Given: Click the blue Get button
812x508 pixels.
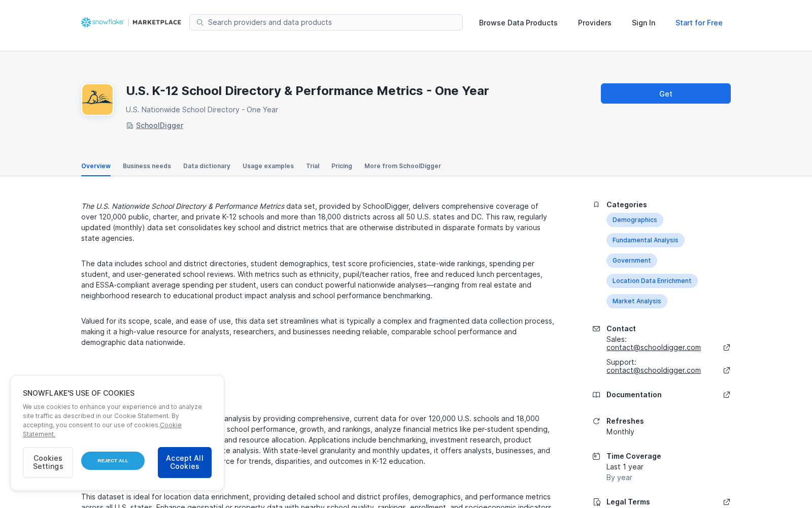Looking at the screenshot, I should point(666,93).
